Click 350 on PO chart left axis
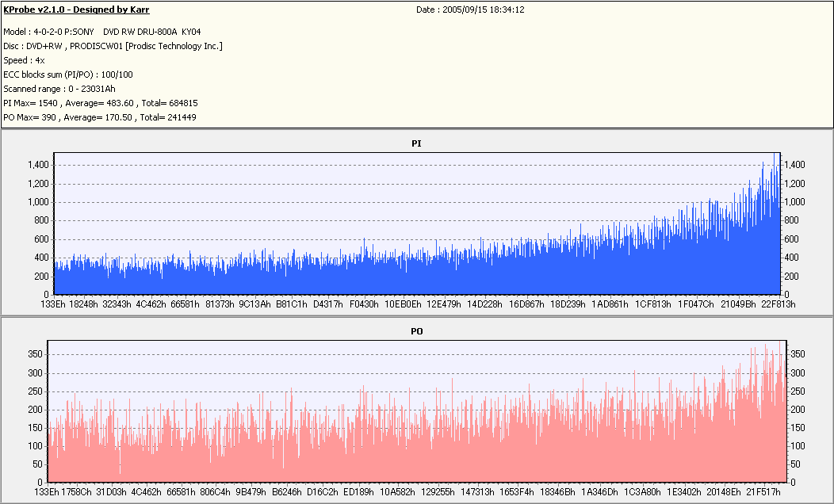The width and height of the screenshot is (834, 504). pyautogui.click(x=35, y=354)
